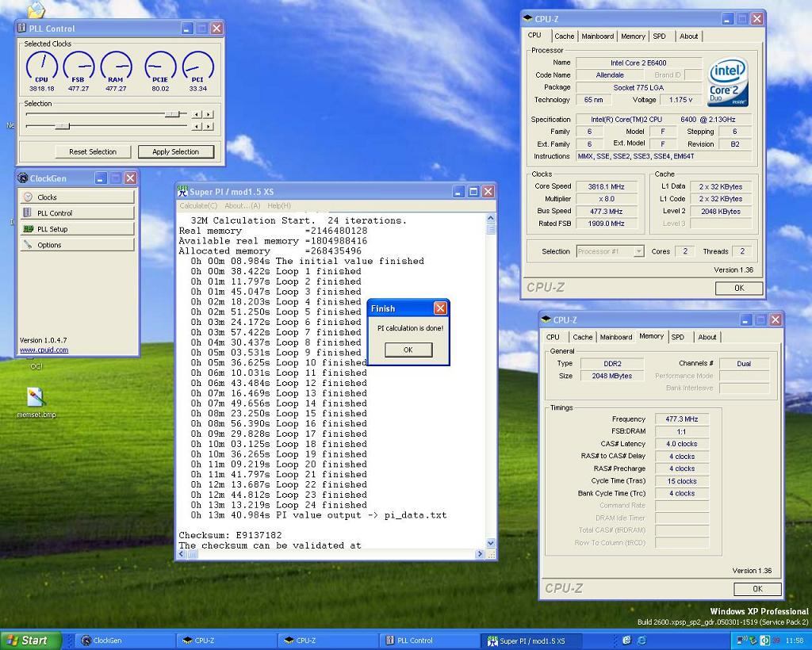Open PLL Control in ClockGen panel
The height and width of the screenshot is (650, 812).
pyautogui.click(x=77, y=213)
